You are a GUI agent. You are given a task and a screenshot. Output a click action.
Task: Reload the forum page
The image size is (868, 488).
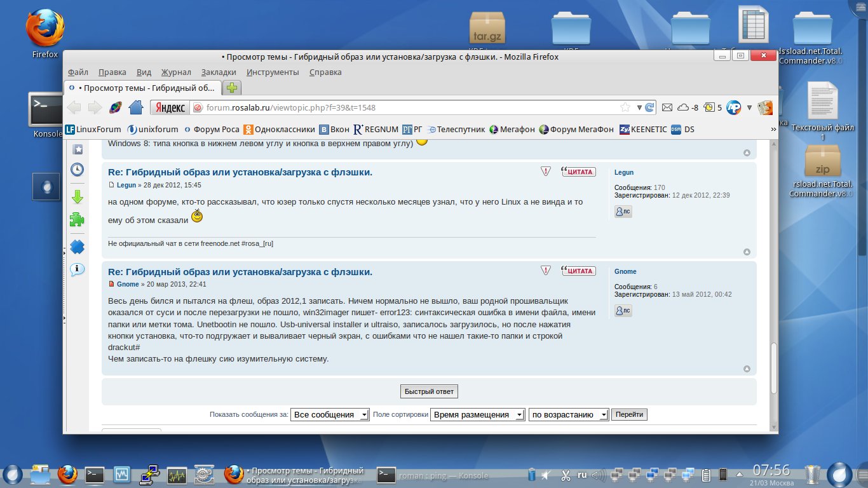pyautogui.click(x=649, y=107)
